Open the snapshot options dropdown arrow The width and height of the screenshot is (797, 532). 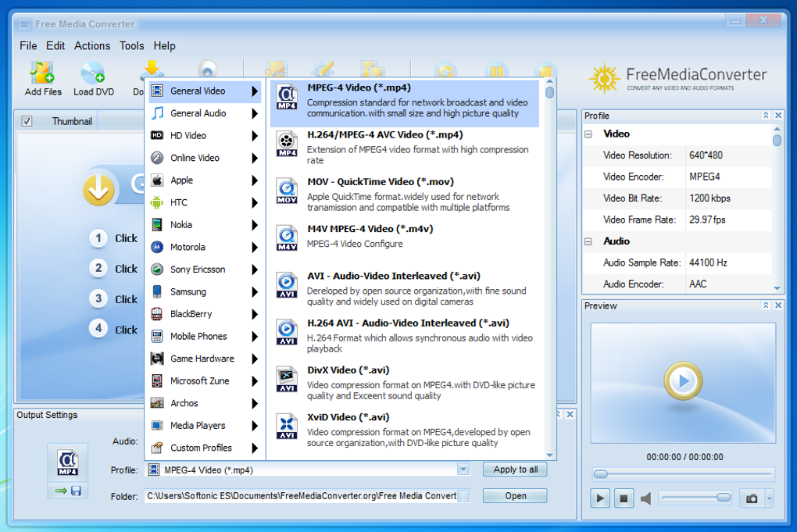click(x=769, y=498)
